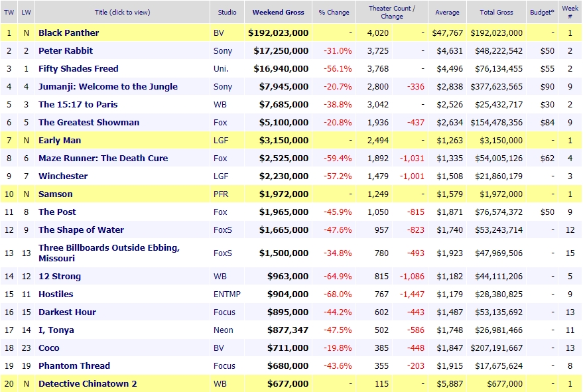Open the Black Panther movie link

pos(69,33)
